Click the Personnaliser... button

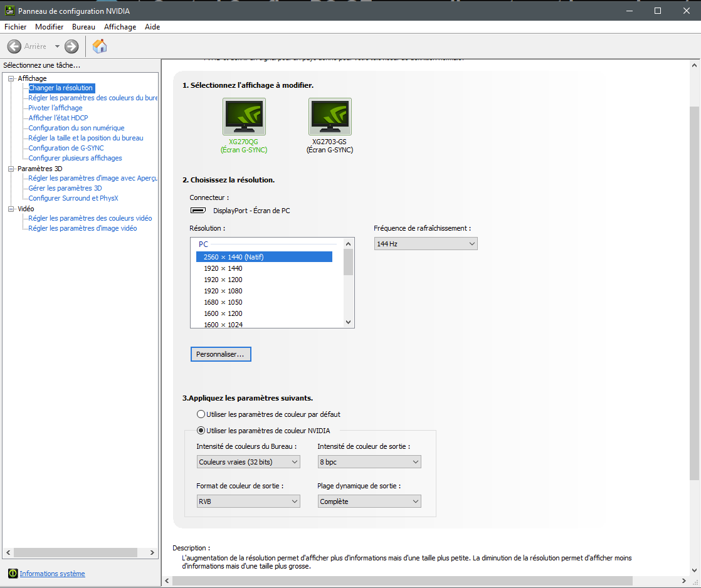[x=221, y=354]
